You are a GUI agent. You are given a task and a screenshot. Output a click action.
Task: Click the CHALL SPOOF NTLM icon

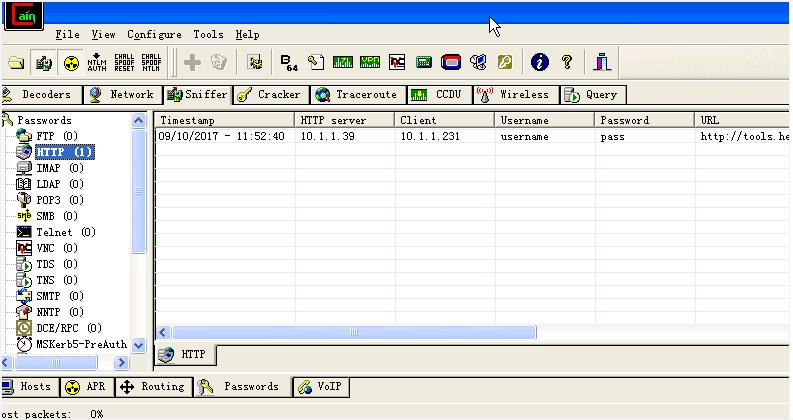click(151, 63)
